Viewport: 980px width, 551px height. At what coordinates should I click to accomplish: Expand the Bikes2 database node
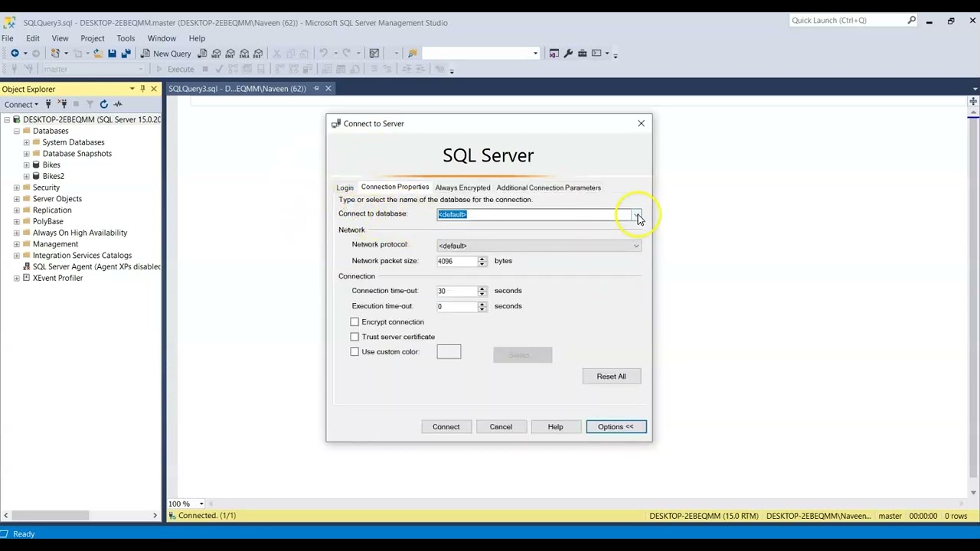26,176
